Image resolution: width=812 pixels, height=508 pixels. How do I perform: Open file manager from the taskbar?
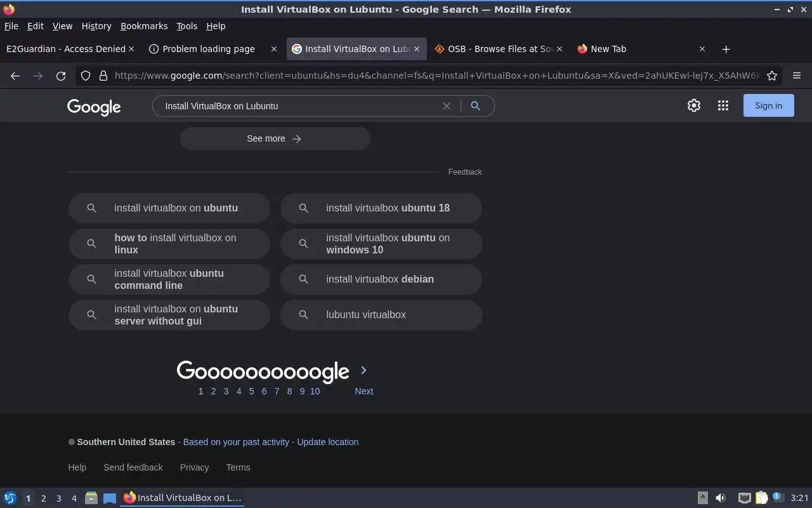click(x=91, y=498)
